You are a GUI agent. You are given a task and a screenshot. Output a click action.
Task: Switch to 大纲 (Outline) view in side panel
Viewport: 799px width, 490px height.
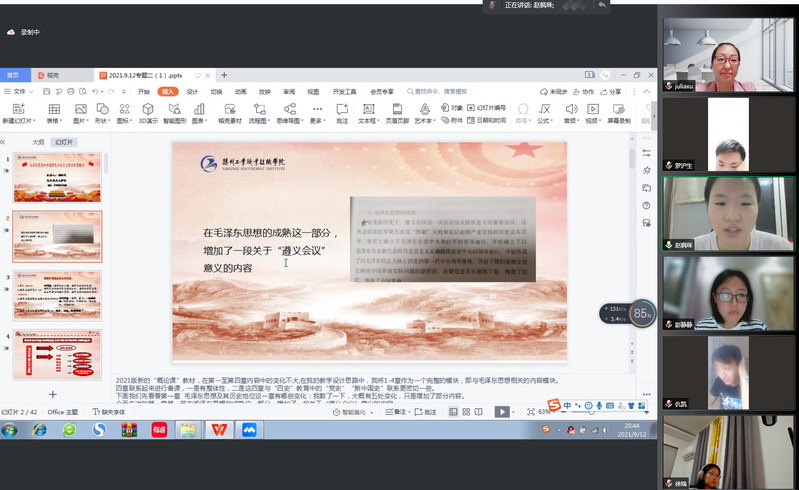[38, 142]
